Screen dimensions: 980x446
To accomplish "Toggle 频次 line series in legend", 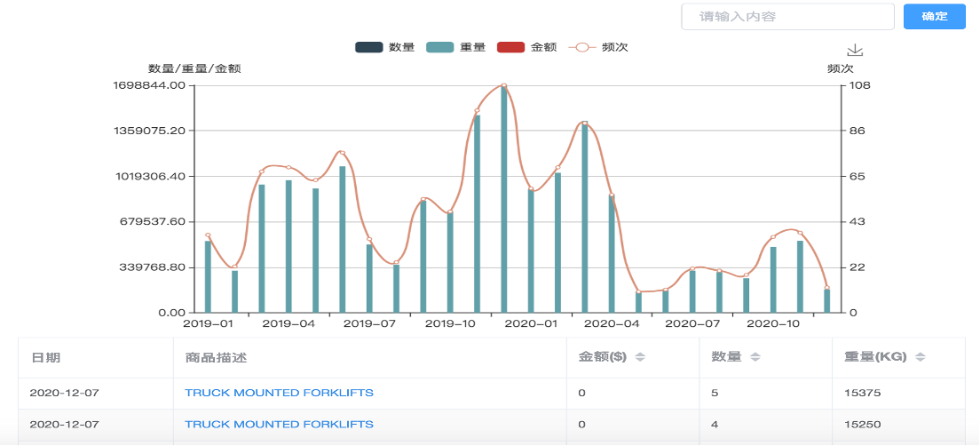I will (x=598, y=47).
